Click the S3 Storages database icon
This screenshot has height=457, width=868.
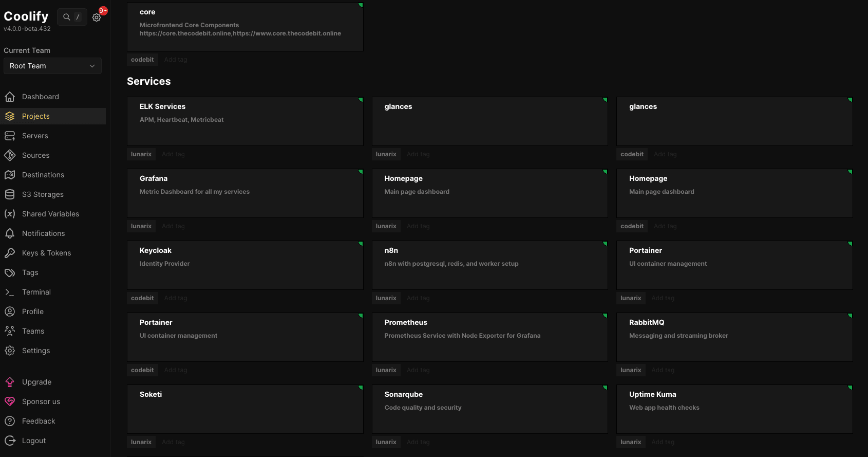pos(10,194)
